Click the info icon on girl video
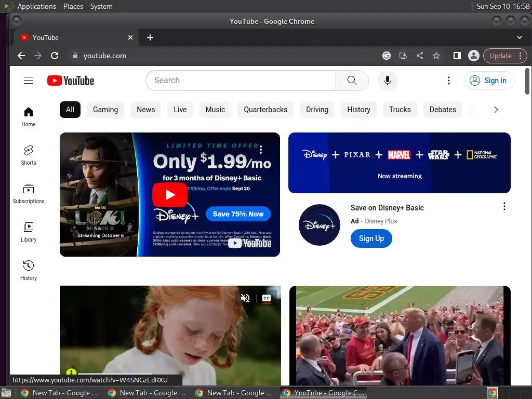532x399 pixels. 71,372
